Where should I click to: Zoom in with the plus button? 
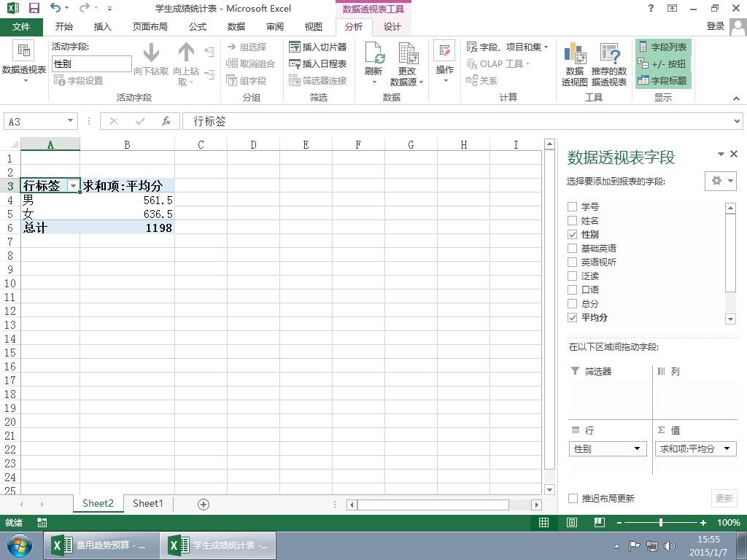tap(703, 523)
